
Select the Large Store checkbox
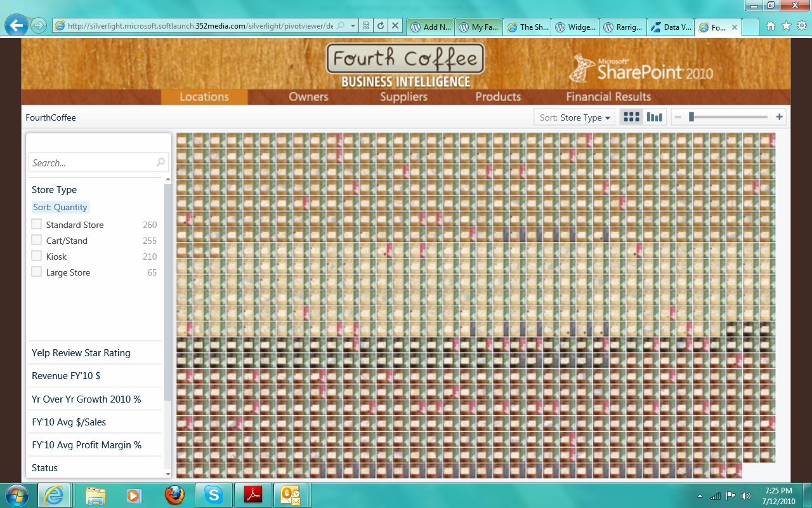37,272
